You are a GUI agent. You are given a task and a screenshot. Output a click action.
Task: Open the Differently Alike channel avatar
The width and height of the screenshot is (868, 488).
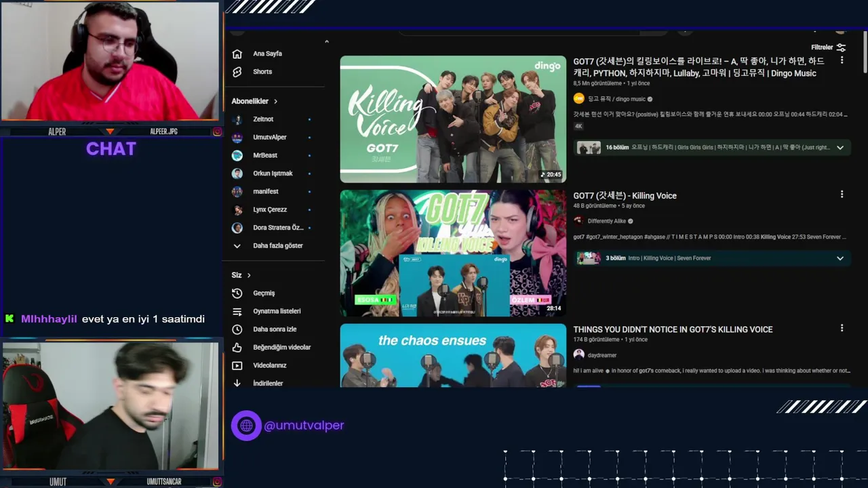click(578, 221)
